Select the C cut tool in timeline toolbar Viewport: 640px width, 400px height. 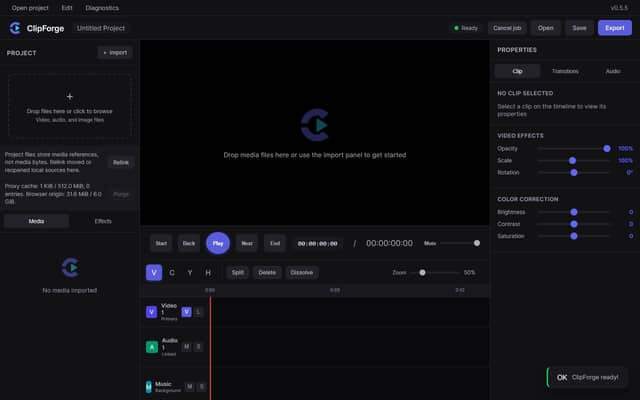(x=172, y=273)
